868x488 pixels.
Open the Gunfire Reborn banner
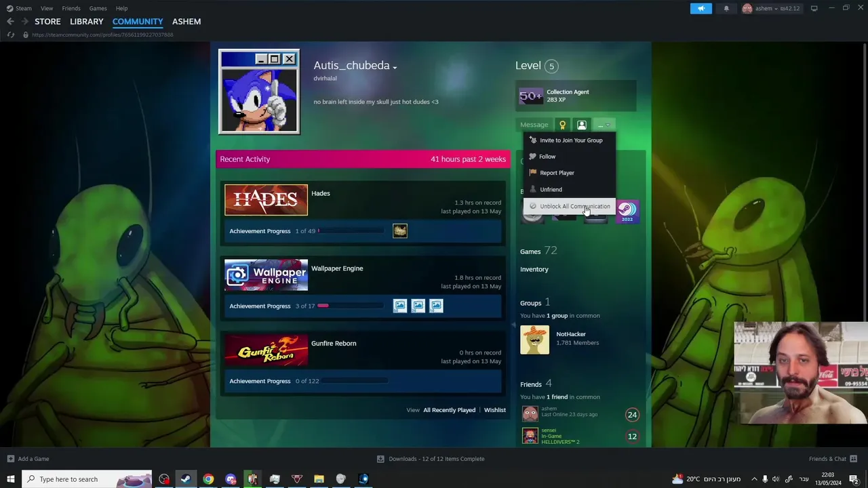[x=266, y=350]
